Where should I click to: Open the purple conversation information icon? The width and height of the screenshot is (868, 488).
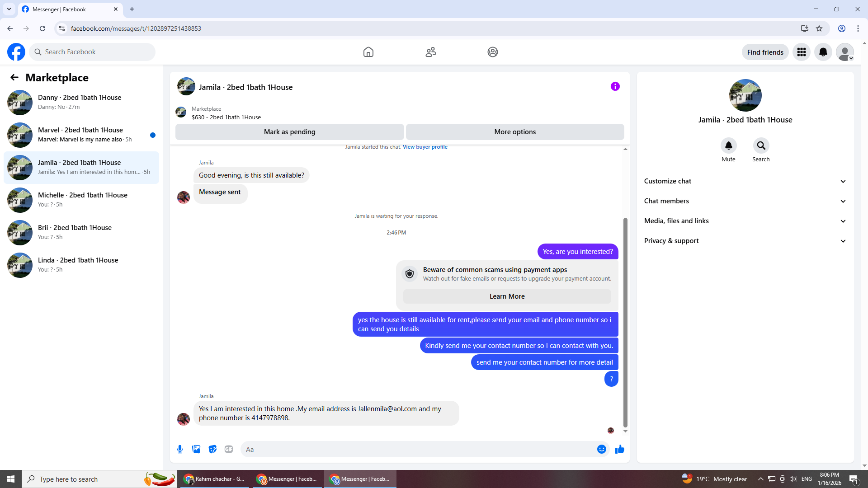click(615, 86)
